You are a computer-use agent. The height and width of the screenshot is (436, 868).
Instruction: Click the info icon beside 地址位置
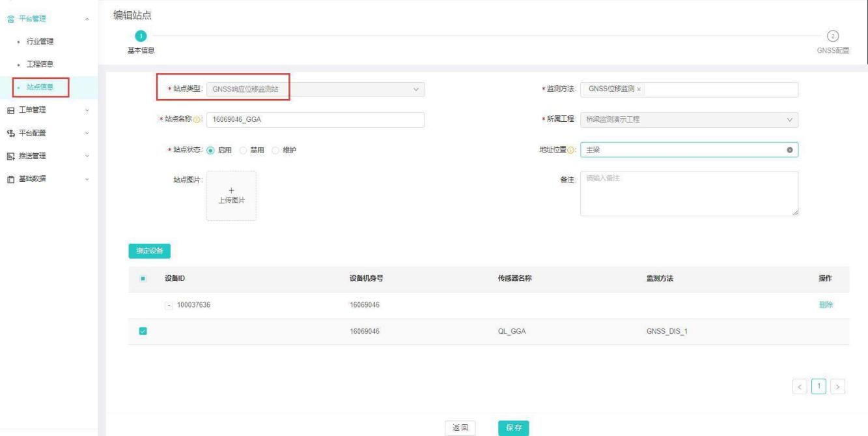tap(570, 151)
